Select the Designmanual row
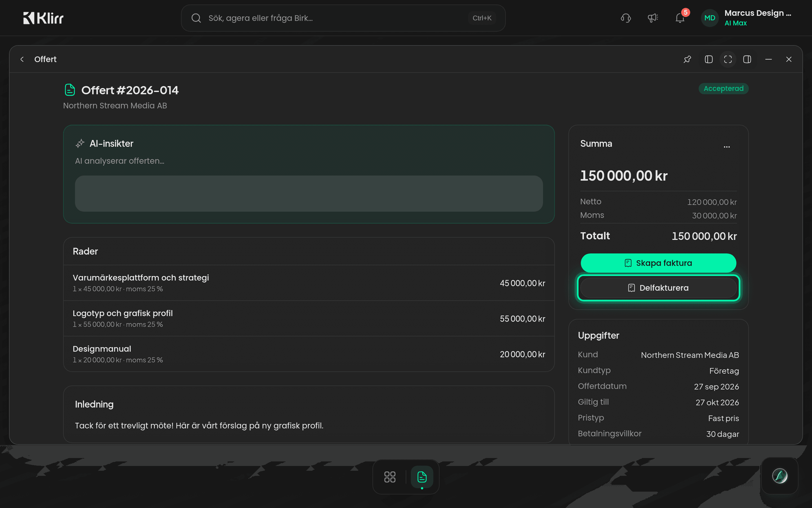This screenshot has width=812, height=508. pos(309,354)
